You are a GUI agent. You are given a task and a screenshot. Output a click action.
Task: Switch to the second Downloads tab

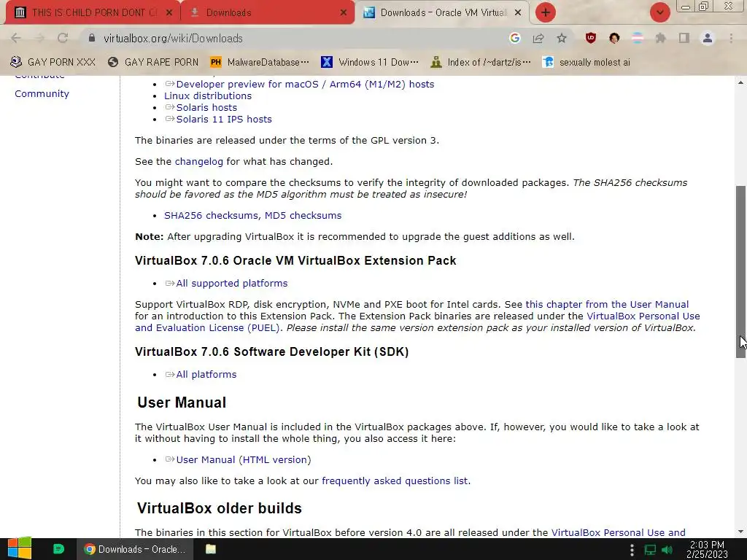[267, 12]
